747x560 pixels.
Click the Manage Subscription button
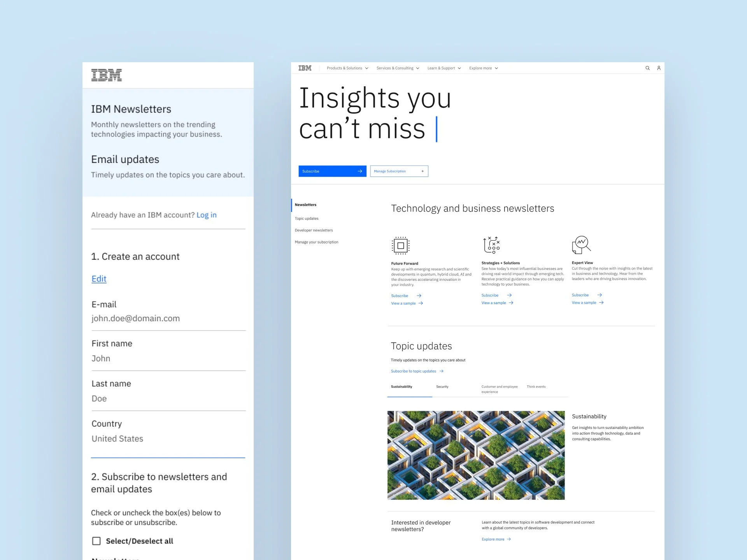(399, 171)
